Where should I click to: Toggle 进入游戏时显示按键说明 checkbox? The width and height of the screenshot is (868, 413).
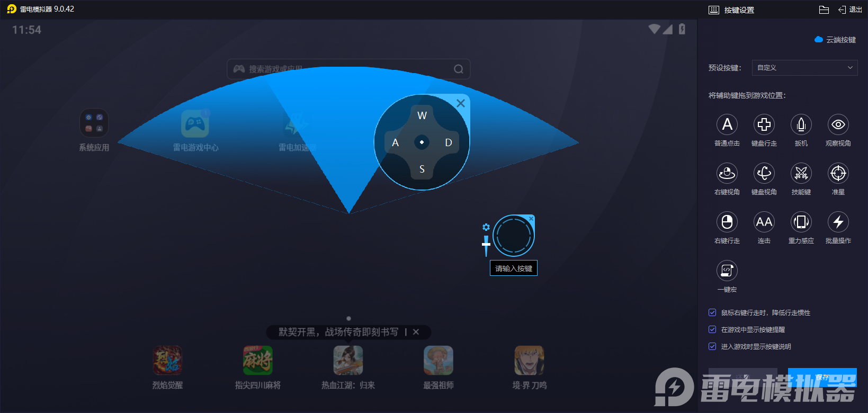point(712,346)
